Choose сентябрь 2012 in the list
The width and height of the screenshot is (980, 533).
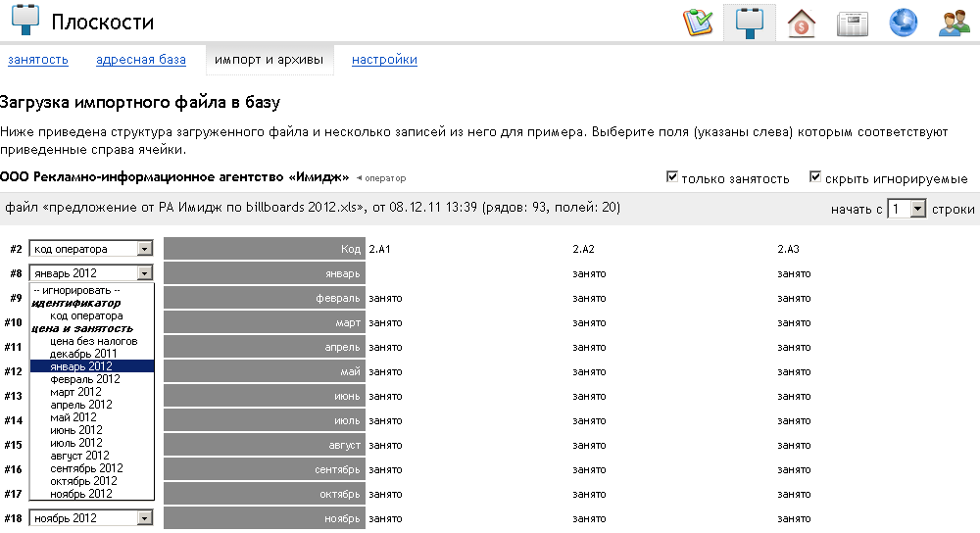click(92, 468)
